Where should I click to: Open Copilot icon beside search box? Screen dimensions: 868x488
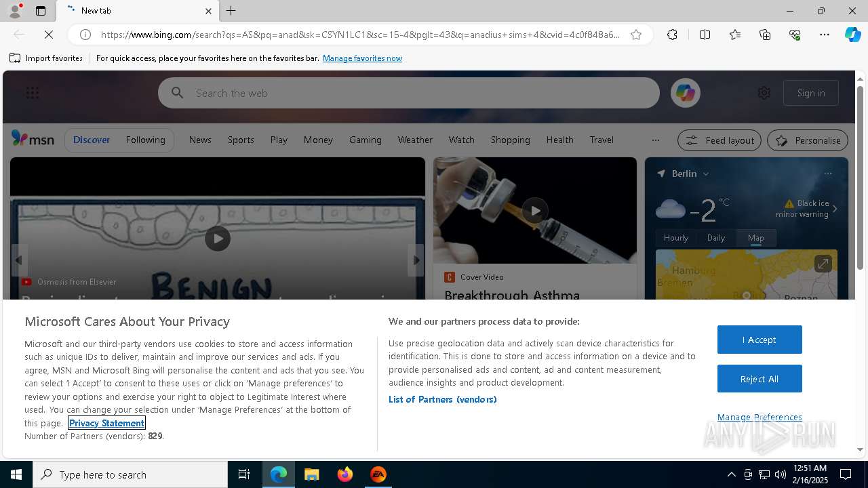pos(685,93)
